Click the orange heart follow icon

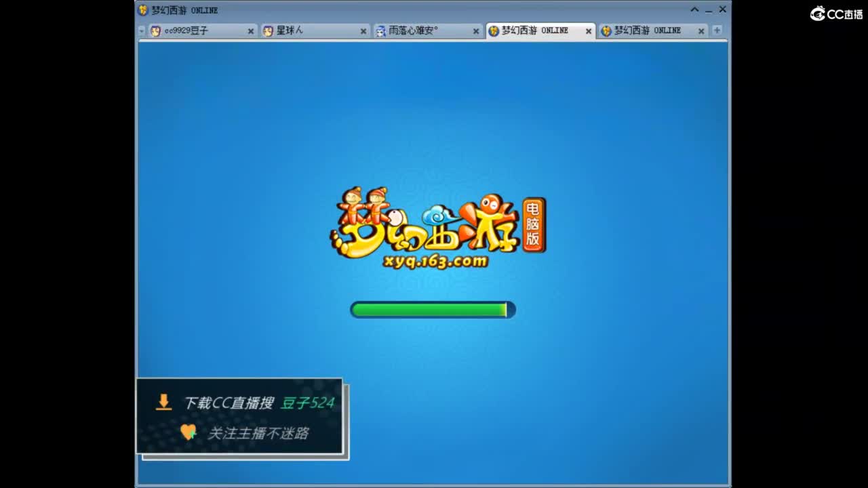pos(189,432)
